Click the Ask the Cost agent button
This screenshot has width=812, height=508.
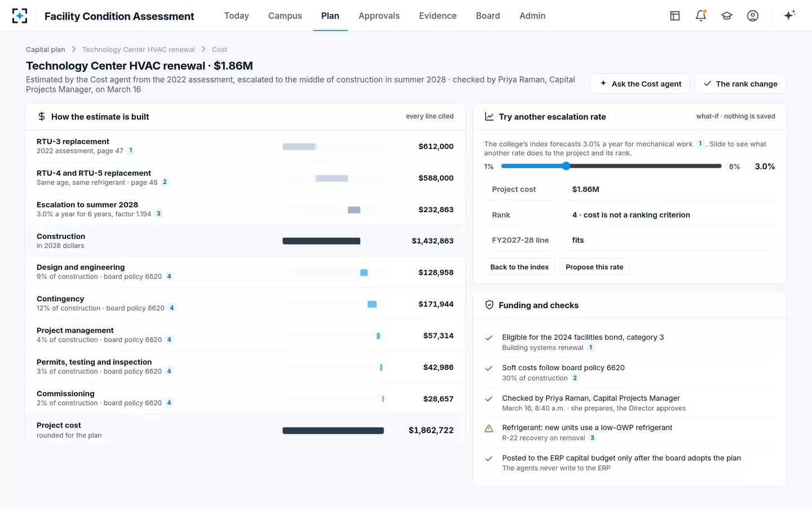(640, 84)
